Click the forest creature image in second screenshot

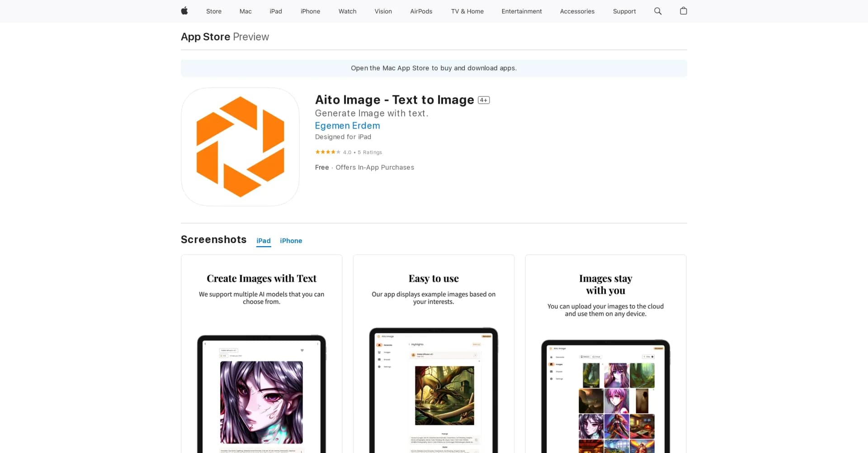(444, 396)
